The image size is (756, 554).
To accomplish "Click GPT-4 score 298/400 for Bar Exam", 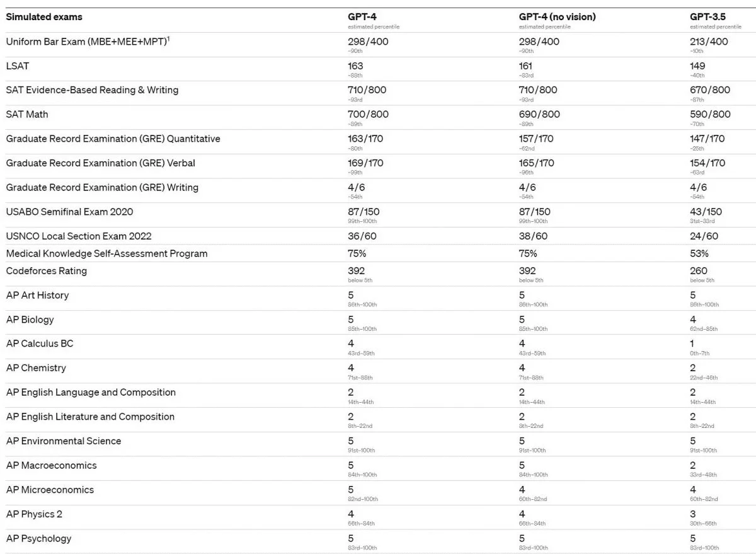I will click(368, 42).
